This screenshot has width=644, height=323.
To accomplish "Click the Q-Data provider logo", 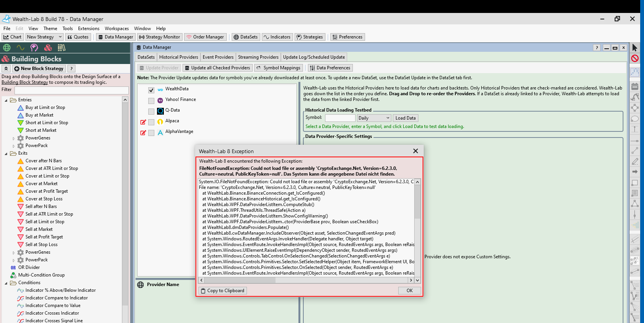I will pyautogui.click(x=160, y=111).
